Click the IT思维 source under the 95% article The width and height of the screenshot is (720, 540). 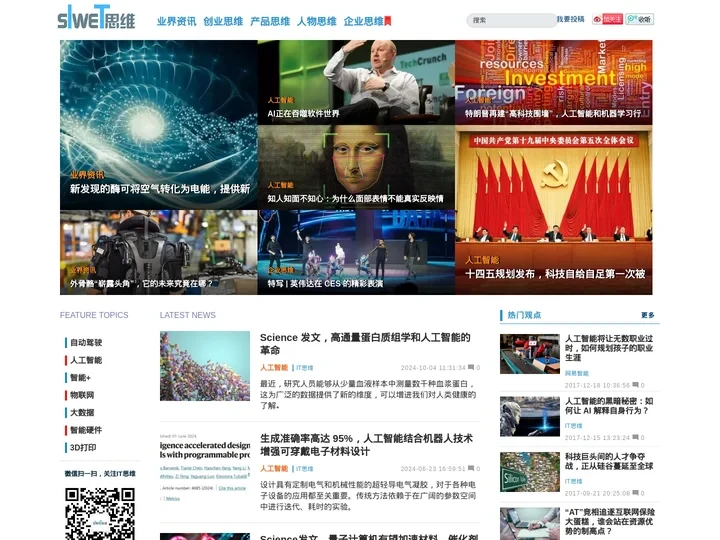(304, 469)
